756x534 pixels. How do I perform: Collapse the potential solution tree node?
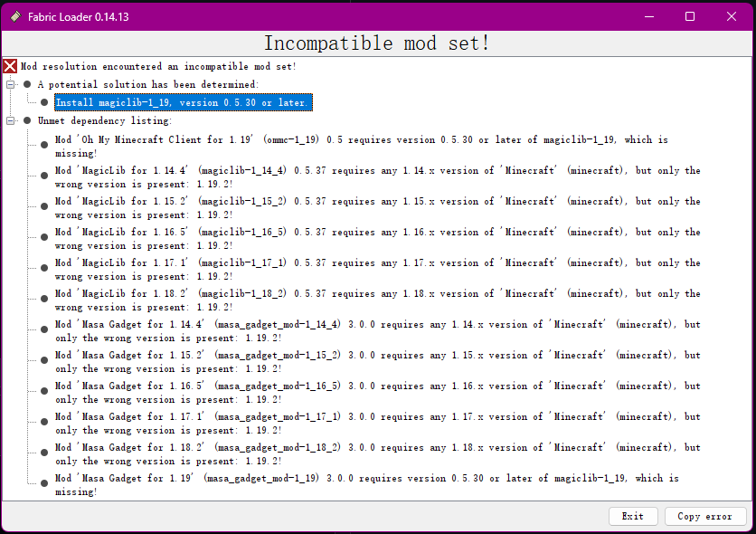(x=8, y=83)
